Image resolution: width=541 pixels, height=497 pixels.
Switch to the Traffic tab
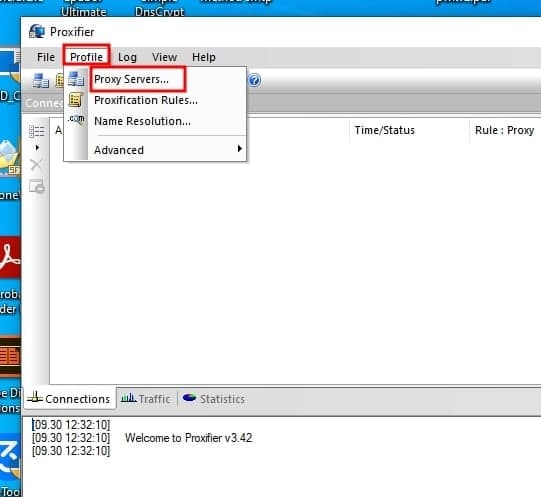click(146, 399)
